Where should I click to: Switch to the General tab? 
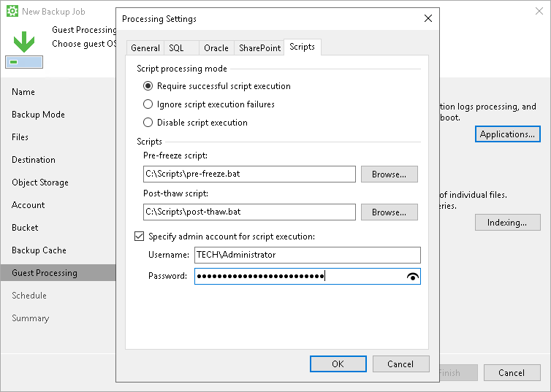(145, 48)
